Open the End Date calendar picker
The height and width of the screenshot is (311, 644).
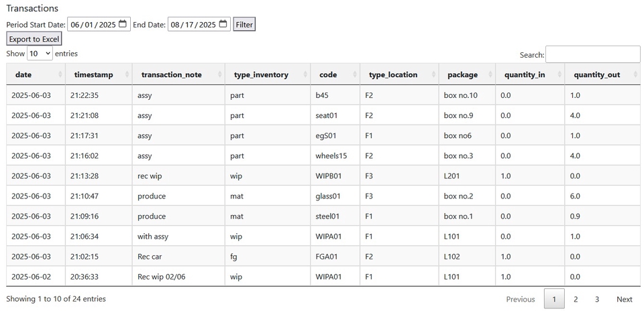pos(223,25)
